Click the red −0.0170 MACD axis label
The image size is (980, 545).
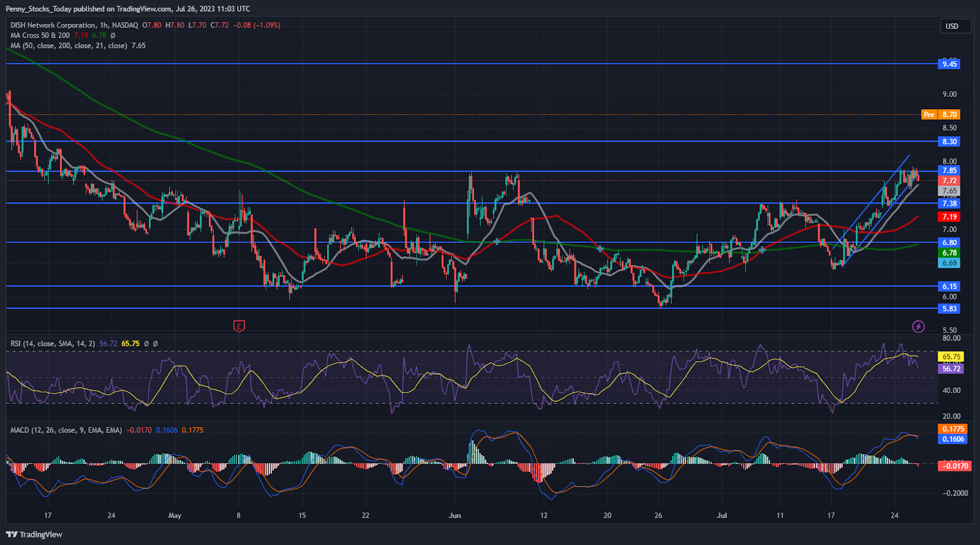[x=954, y=467]
